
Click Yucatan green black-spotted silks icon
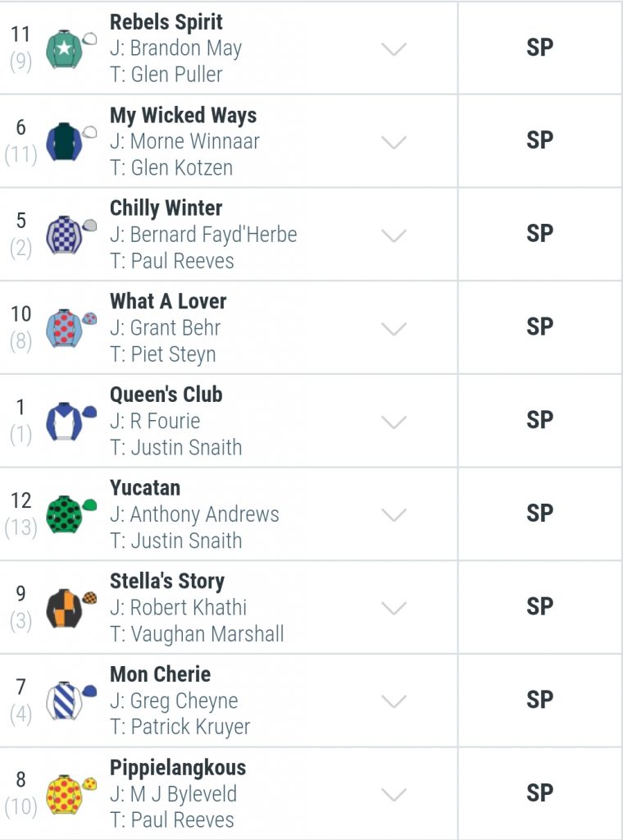click(70, 514)
